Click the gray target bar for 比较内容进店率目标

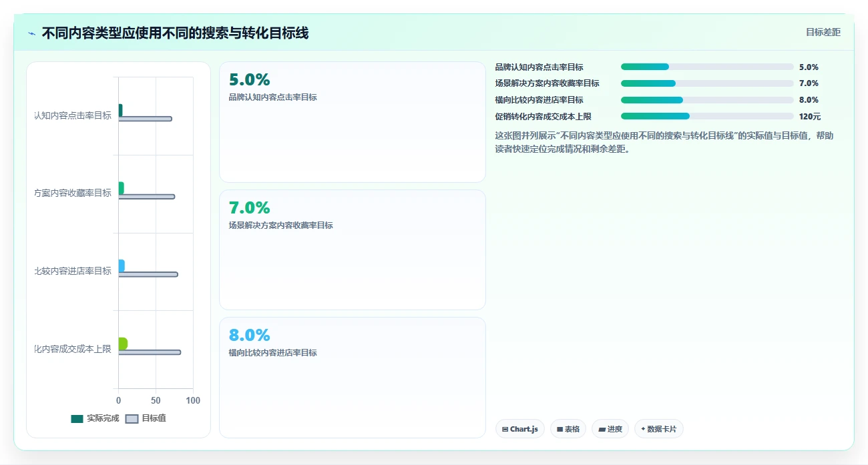tap(148, 274)
